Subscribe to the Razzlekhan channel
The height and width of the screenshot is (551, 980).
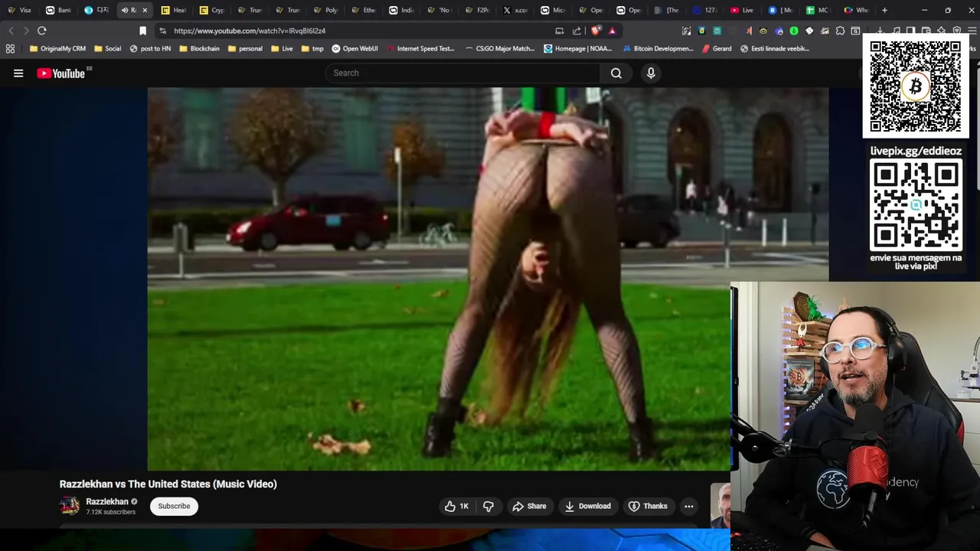click(174, 506)
